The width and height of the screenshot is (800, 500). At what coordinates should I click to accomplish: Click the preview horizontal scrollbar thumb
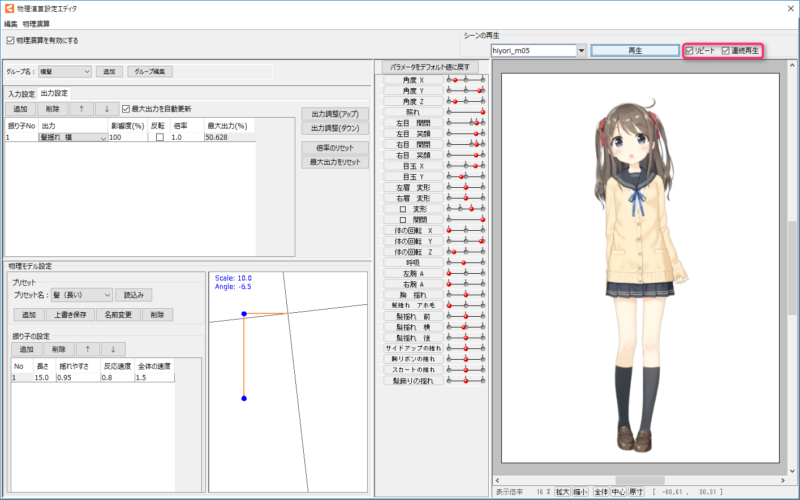(640, 481)
